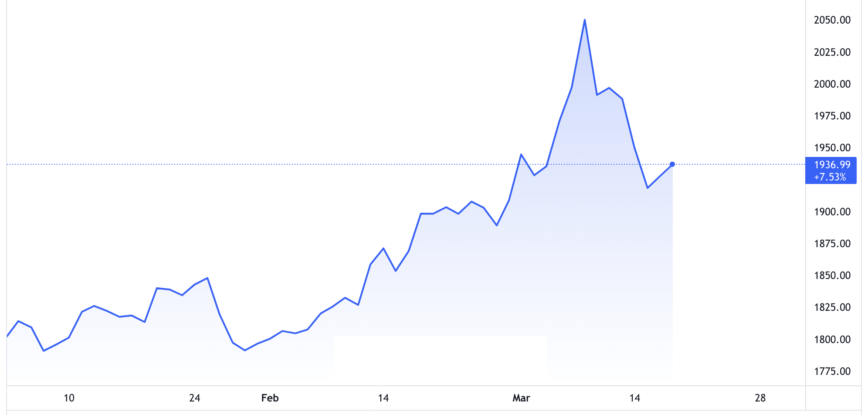Click the 1825.00 price axis label
Image resolution: width=868 pixels, height=415 pixels.
pyautogui.click(x=832, y=307)
